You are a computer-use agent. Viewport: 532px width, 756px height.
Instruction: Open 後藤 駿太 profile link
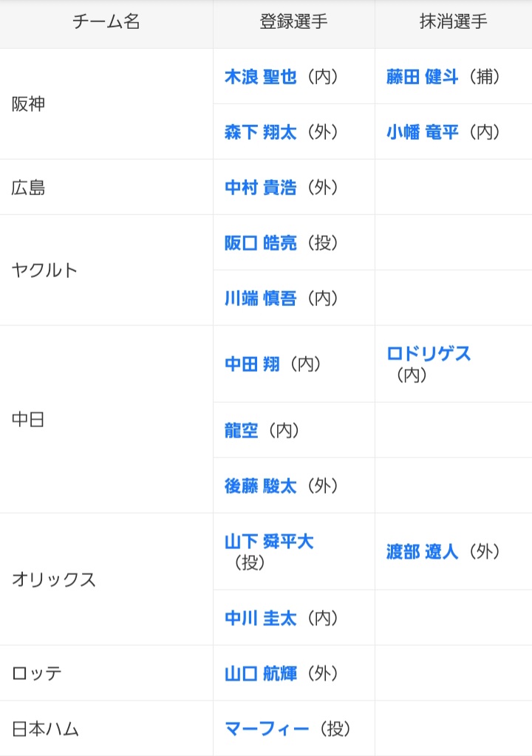(x=260, y=486)
